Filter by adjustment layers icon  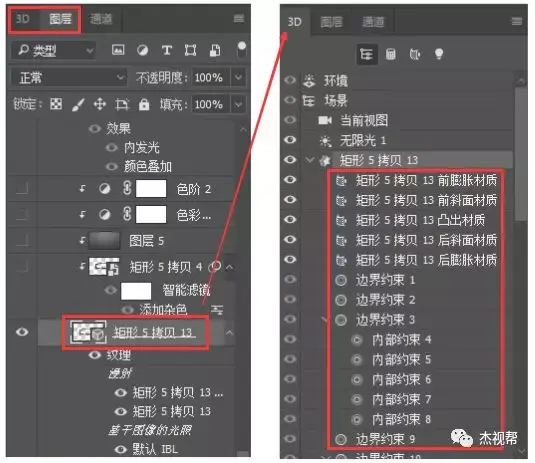point(143,50)
